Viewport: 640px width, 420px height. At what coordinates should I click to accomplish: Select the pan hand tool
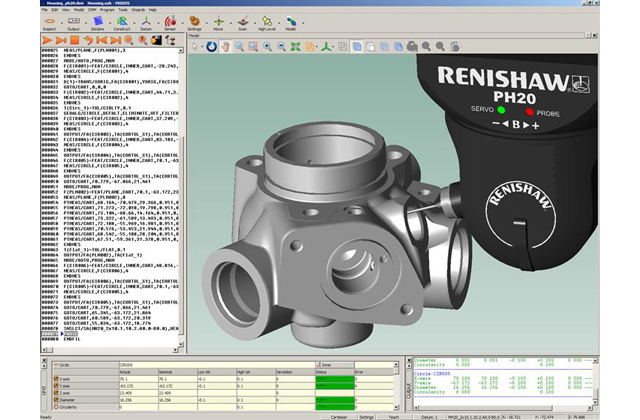[x=225, y=47]
